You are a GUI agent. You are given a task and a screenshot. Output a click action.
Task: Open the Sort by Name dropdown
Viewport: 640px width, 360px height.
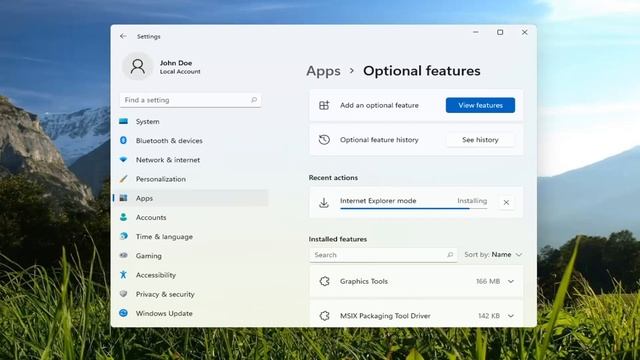click(493, 255)
